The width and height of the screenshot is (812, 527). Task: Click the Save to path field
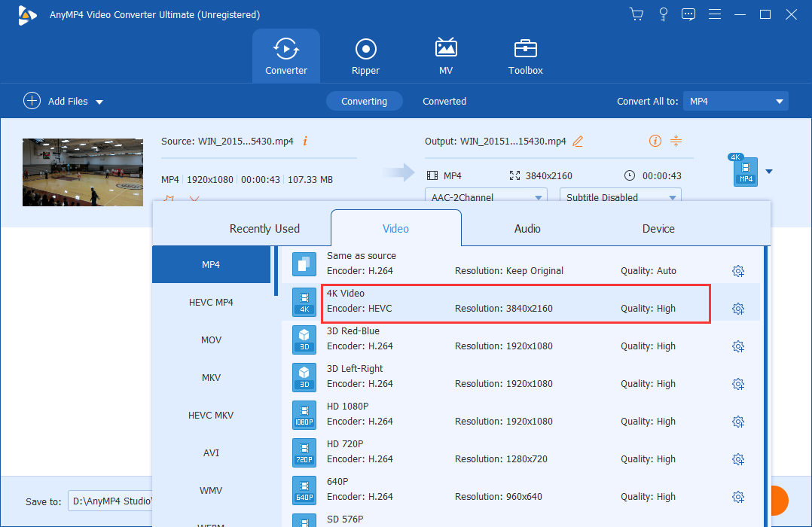tap(110, 501)
